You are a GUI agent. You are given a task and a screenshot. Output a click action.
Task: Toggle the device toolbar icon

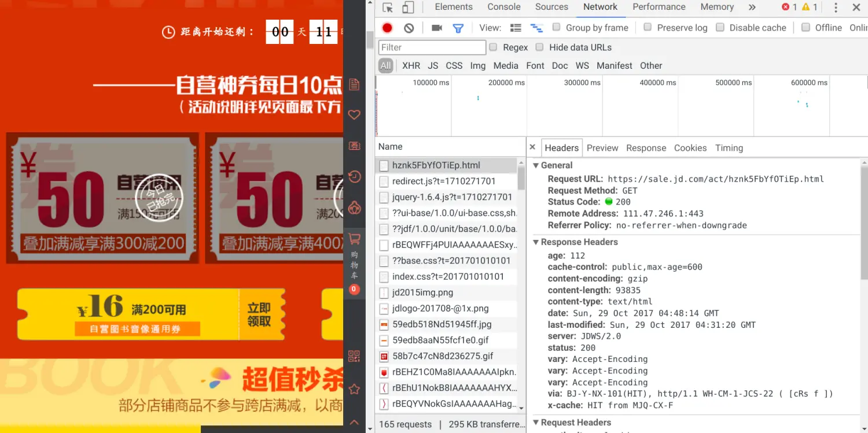(x=408, y=8)
